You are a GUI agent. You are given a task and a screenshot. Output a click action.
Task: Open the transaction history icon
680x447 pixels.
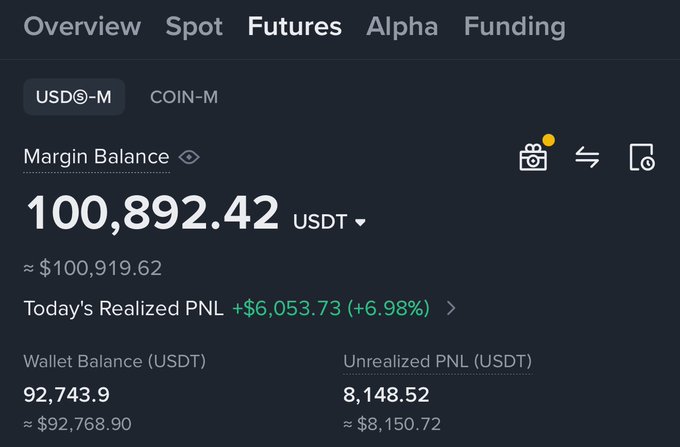[641, 157]
